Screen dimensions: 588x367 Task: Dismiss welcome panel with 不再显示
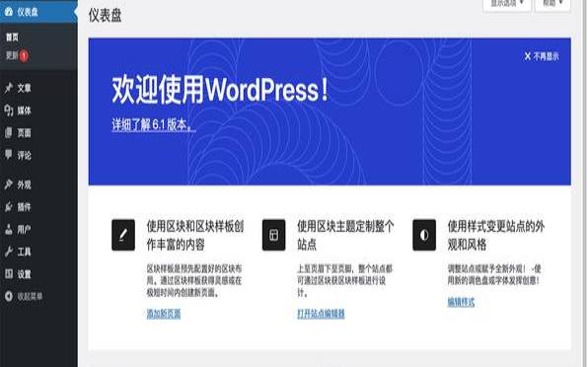(542, 56)
